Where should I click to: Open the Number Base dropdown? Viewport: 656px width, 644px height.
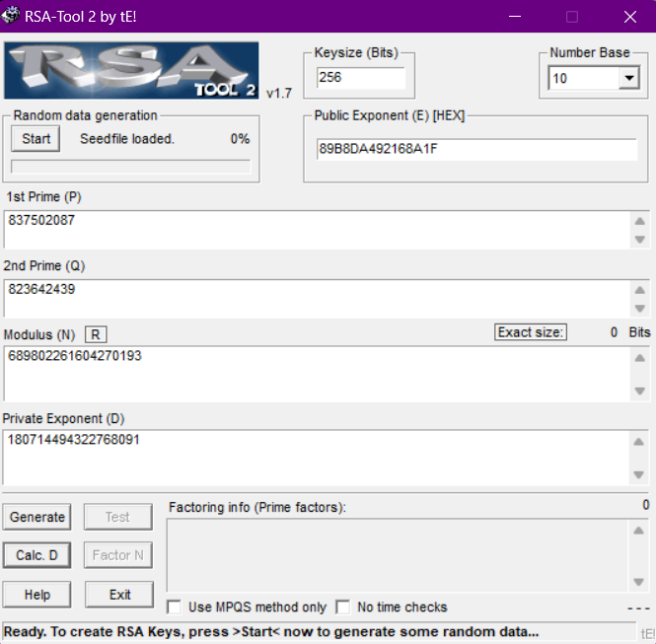(627, 79)
